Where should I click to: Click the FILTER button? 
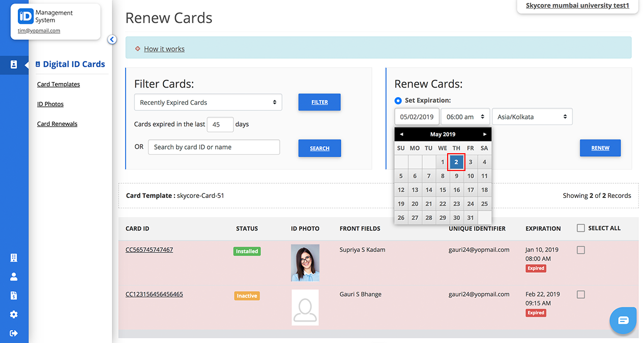click(319, 102)
